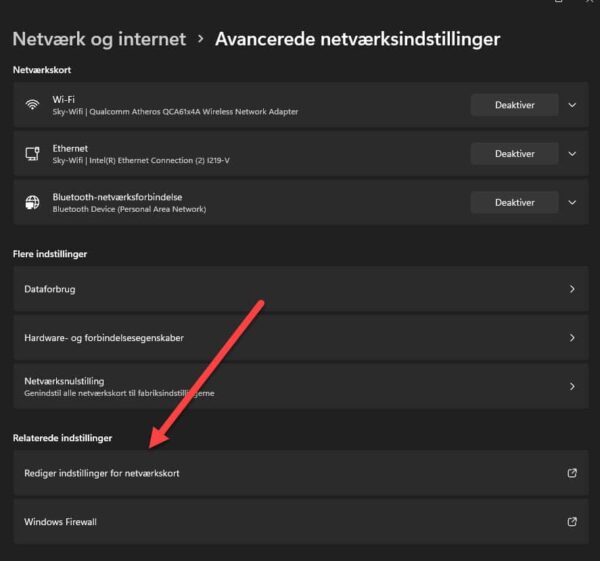Disable the Wi-Fi adapter with Deaktiver
The image size is (600, 561).
pyautogui.click(x=514, y=105)
